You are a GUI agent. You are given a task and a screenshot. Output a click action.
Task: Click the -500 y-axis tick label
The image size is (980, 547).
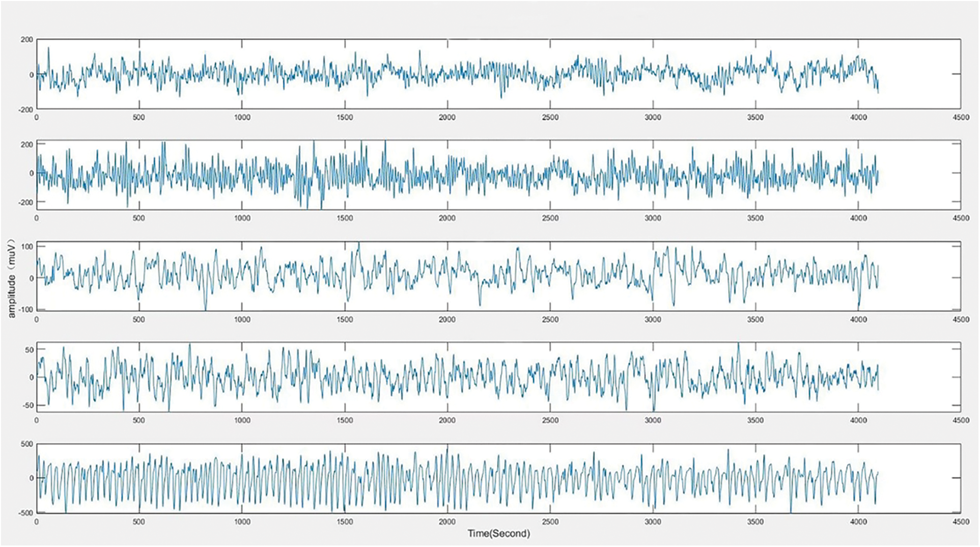pyautogui.click(x=25, y=513)
